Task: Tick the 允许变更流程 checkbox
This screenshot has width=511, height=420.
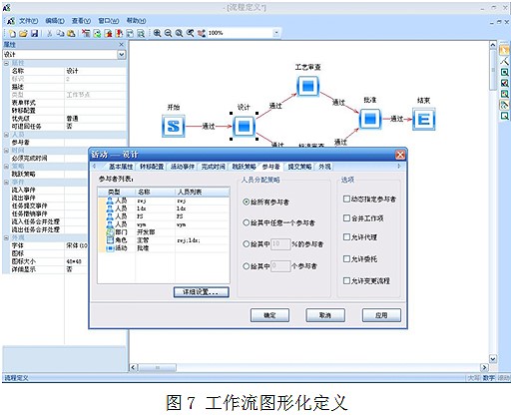Action: point(346,280)
